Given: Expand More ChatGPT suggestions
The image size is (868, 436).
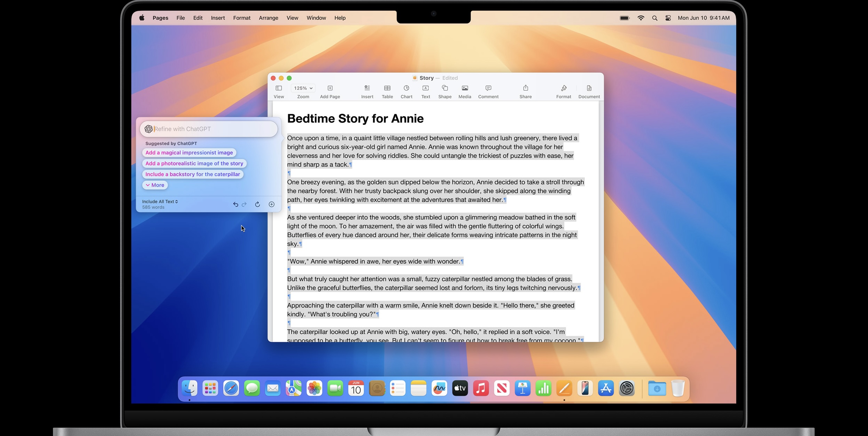Looking at the screenshot, I should click(155, 185).
